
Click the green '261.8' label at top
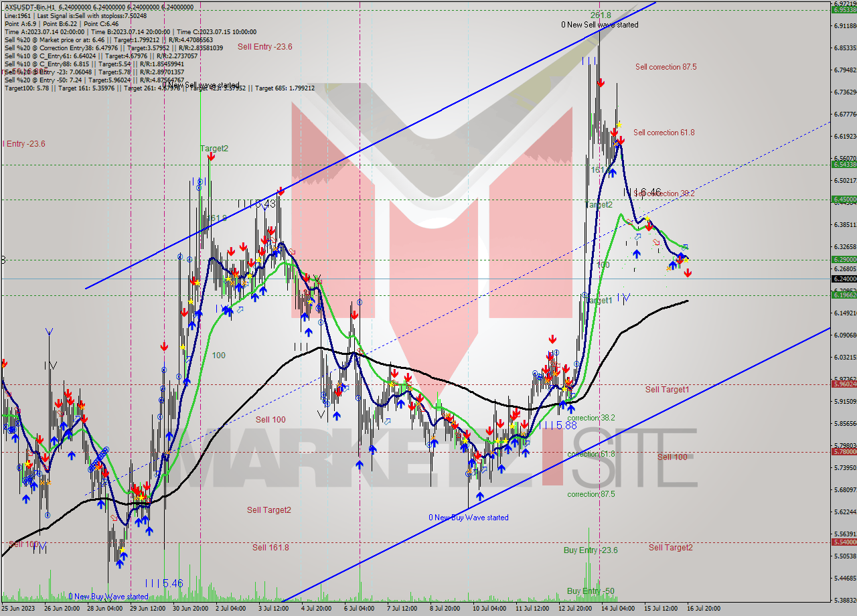point(601,15)
